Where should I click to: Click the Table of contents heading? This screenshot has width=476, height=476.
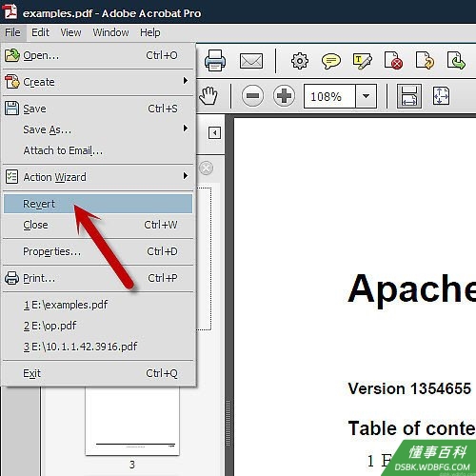[411, 428]
